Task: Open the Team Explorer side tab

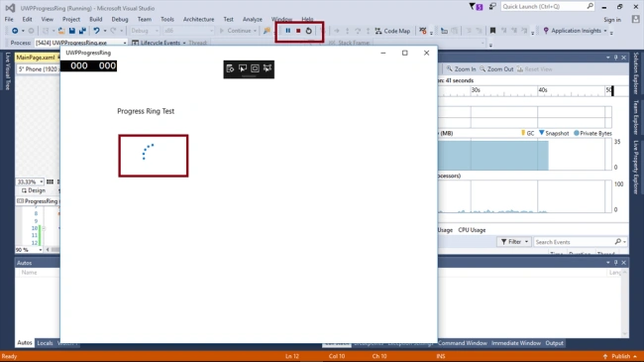Action: 636,117
